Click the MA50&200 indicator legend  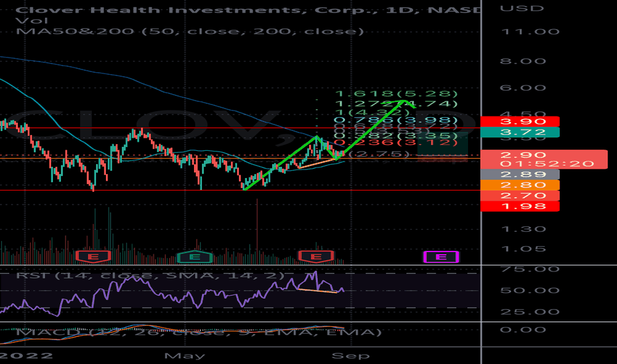pos(189,31)
